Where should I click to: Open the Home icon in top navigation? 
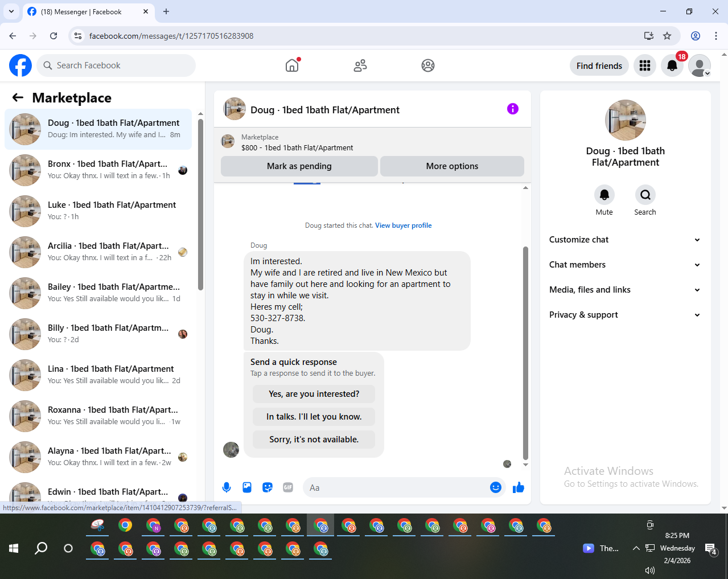click(292, 65)
